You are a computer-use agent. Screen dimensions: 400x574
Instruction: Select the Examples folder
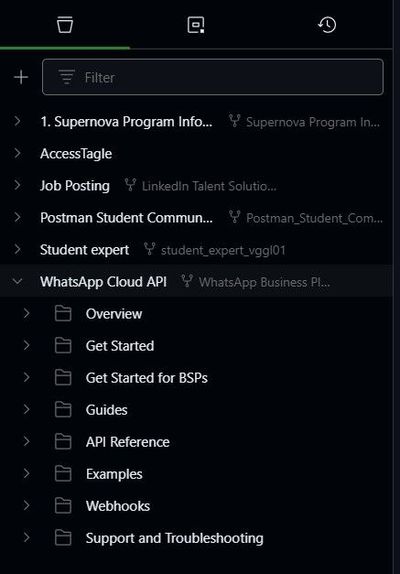coord(114,474)
